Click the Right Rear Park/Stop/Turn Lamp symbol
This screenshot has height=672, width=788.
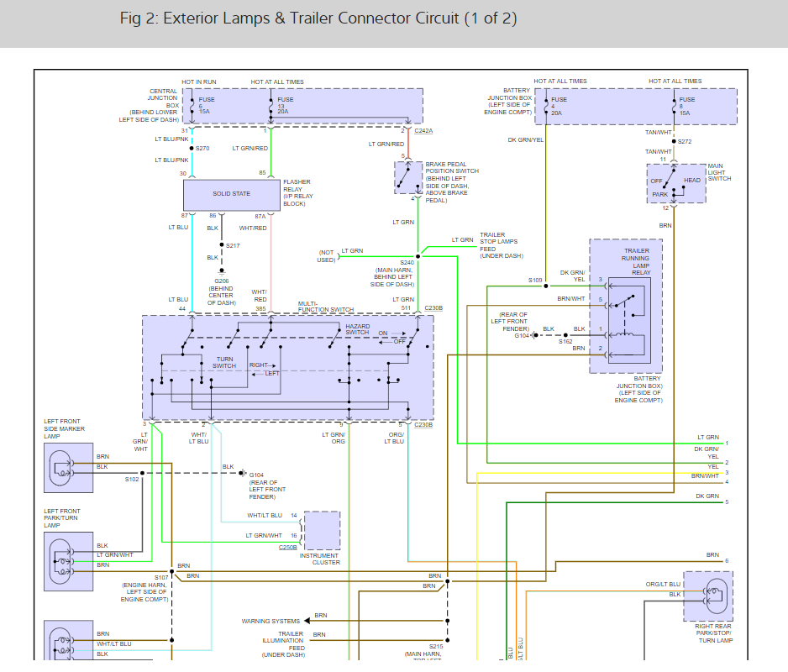tap(707, 596)
